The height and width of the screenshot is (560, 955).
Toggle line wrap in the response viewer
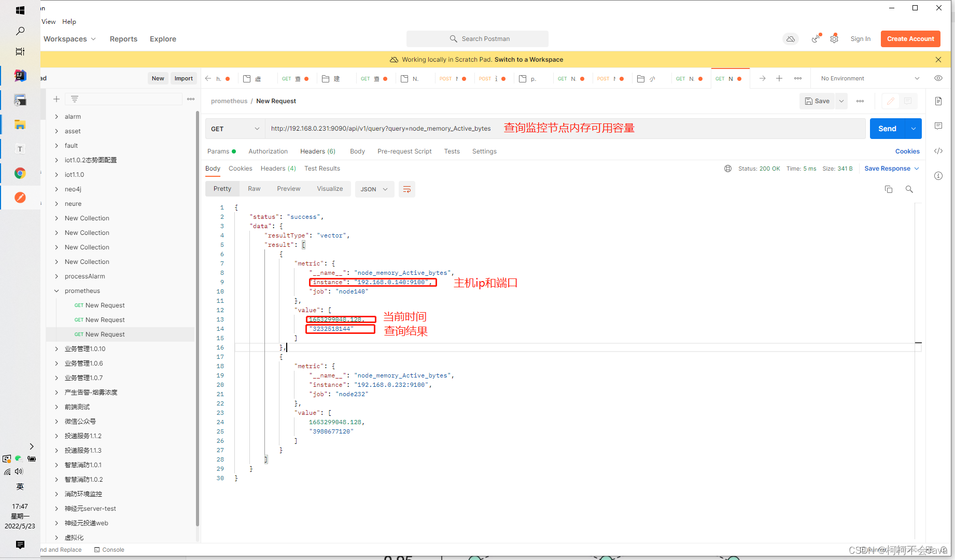pos(407,189)
